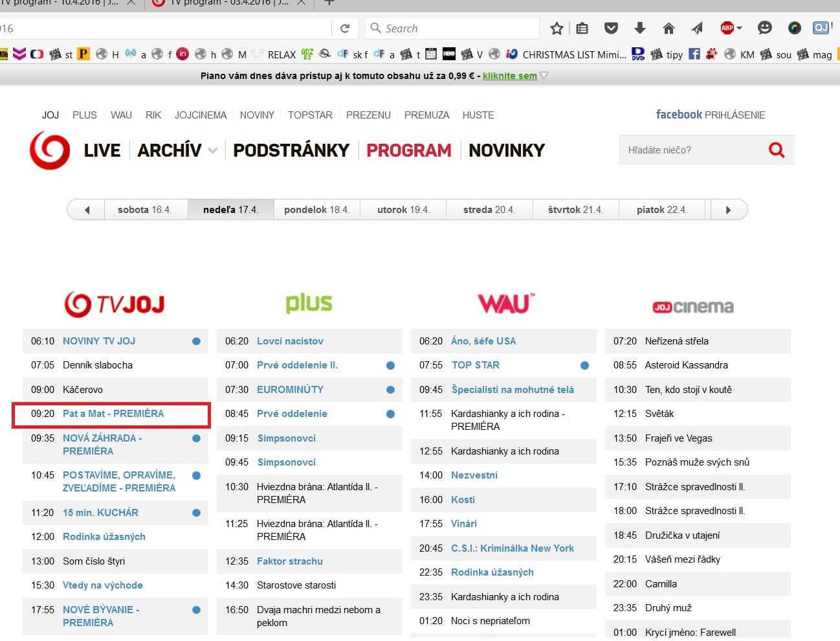Open the calendar bookmark icon
This screenshot has height=641, width=840.
click(431, 54)
